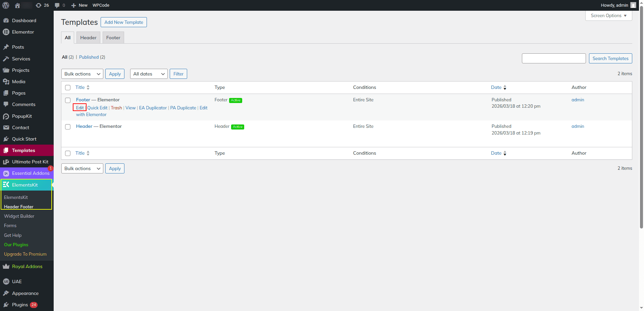644x311 pixels.
Task: Click the ElementsKit logo icon
Action: tap(6, 185)
